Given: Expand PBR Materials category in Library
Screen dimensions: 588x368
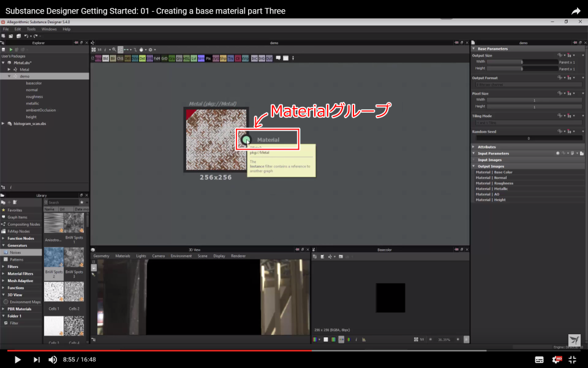Looking at the screenshot, I should 4,309.
